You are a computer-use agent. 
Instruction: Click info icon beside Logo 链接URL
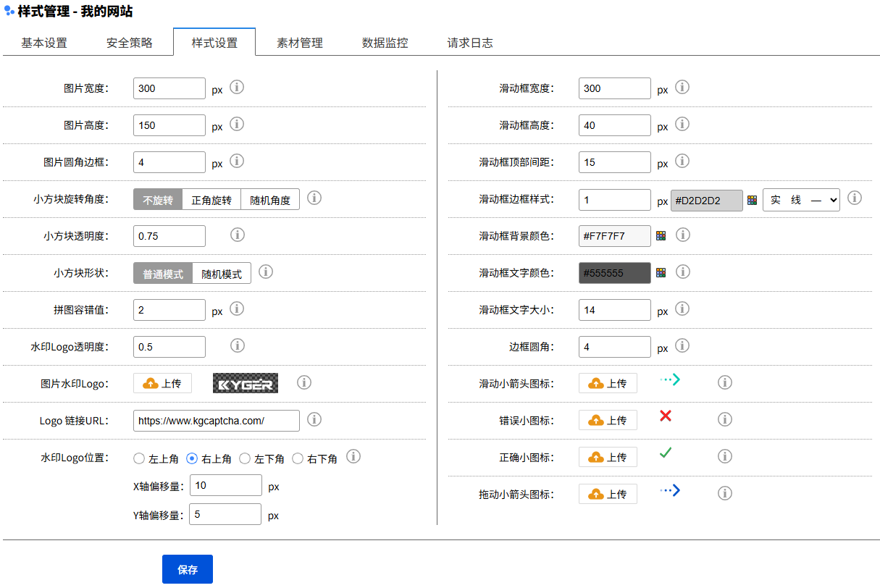click(314, 419)
